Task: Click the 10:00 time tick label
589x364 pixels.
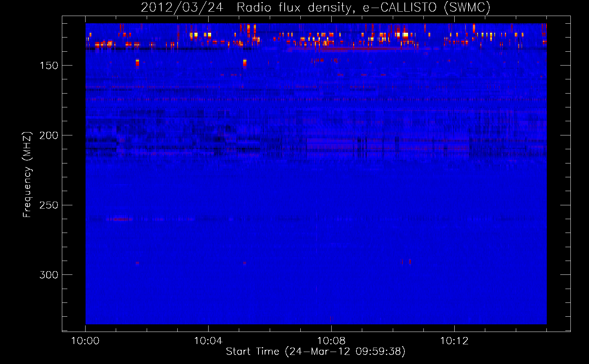Action: [85, 341]
